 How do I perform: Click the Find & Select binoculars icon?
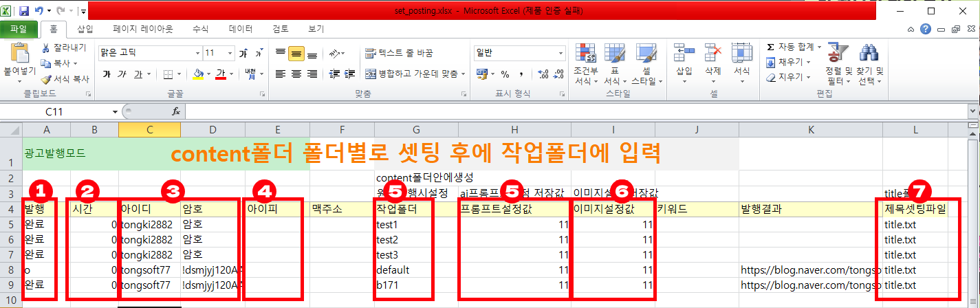pyautogui.click(x=870, y=54)
